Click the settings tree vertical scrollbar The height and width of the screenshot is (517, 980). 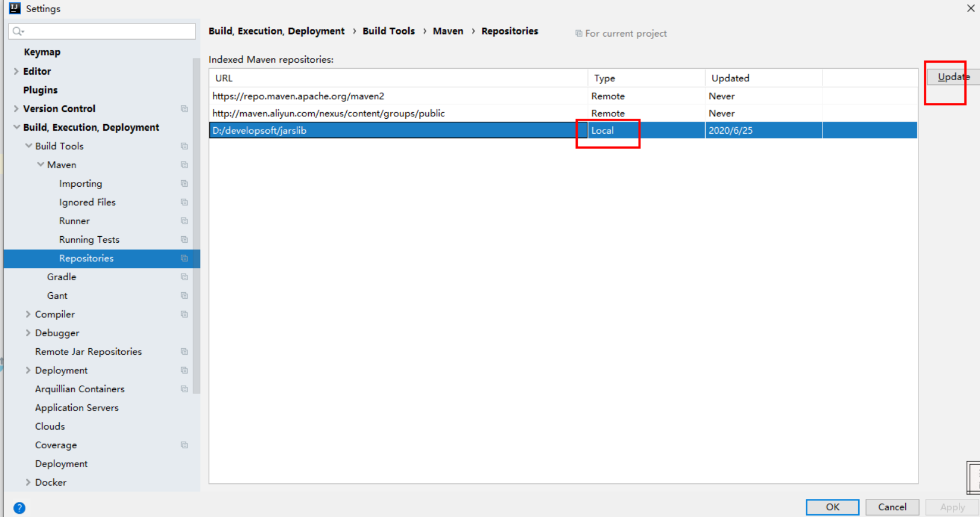coord(196,226)
